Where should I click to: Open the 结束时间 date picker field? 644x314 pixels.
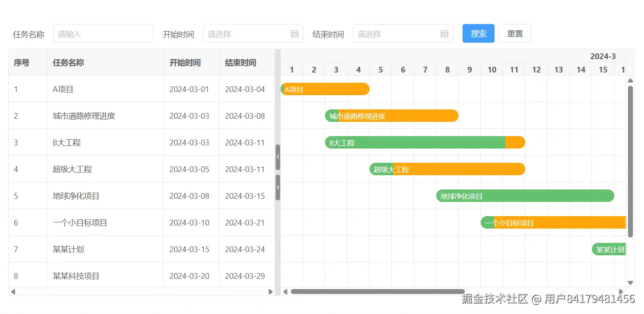(403, 33)
